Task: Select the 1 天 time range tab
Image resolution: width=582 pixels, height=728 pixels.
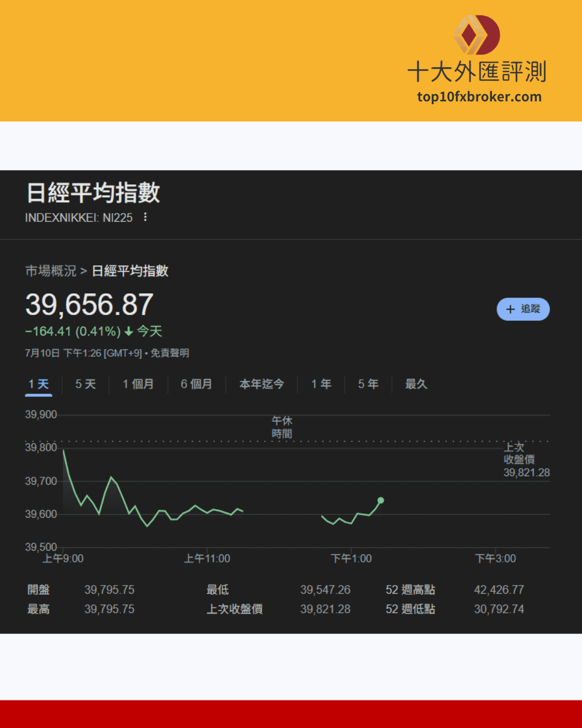Action: (39, 384)
